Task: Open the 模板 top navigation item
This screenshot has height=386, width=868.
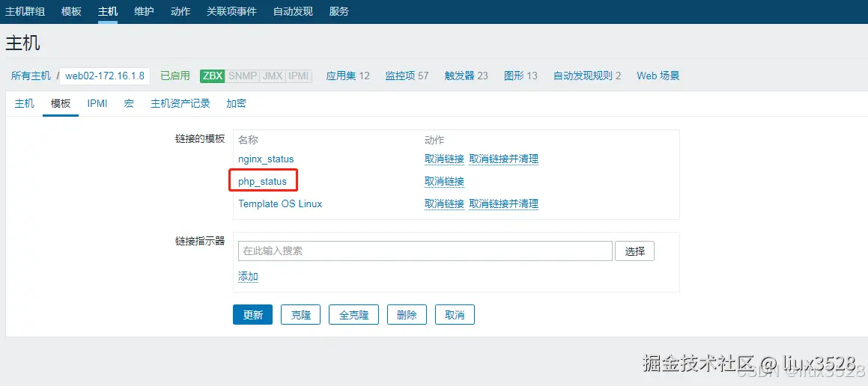Action: 71,11
